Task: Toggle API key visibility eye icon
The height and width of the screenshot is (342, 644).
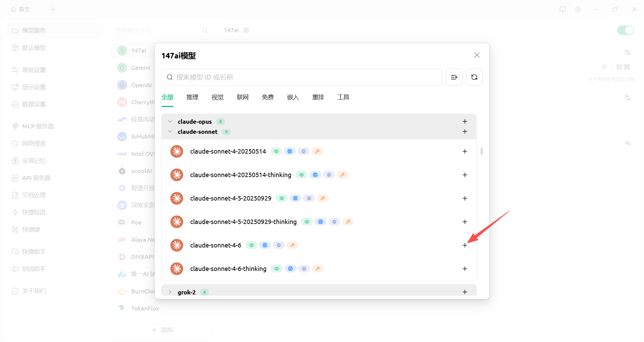Action: click(604, 67)
